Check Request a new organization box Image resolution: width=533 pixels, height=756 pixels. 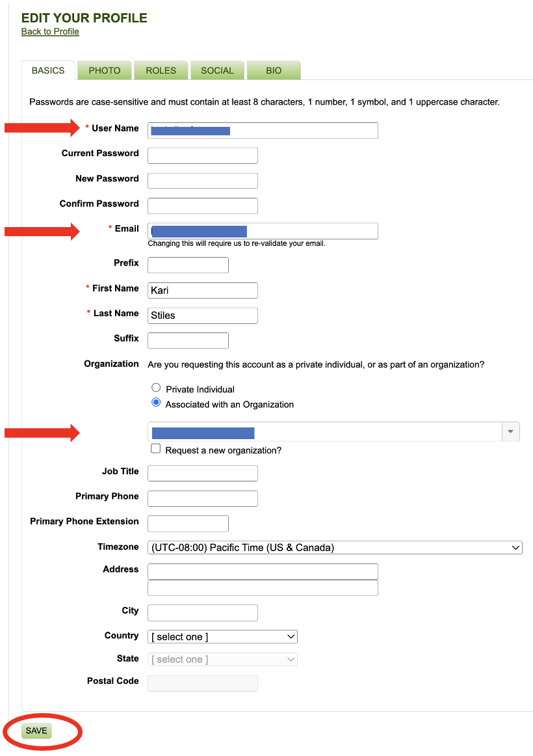(156, 449)
